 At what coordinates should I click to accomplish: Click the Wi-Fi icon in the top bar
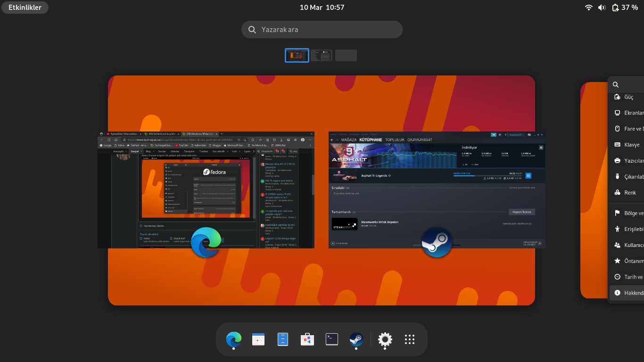[588, 8]
